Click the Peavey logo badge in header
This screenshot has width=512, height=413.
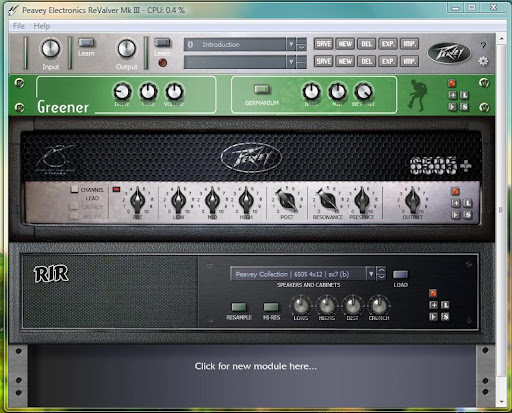tap(449, 53)
